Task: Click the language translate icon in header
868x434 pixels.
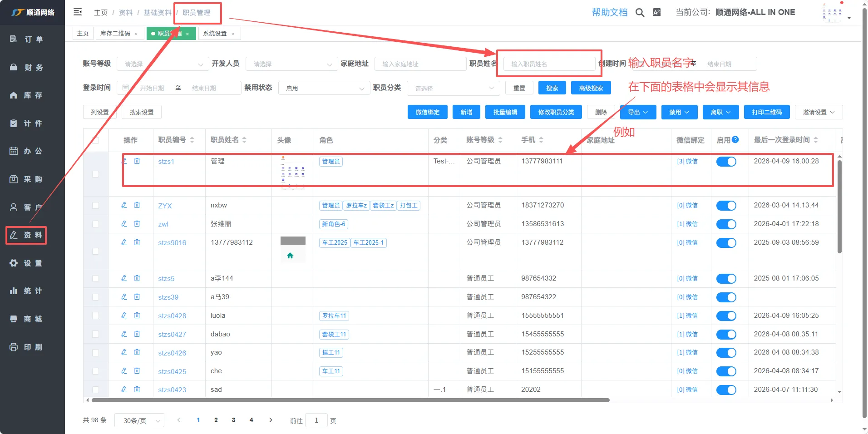Action: click(656, 13)
